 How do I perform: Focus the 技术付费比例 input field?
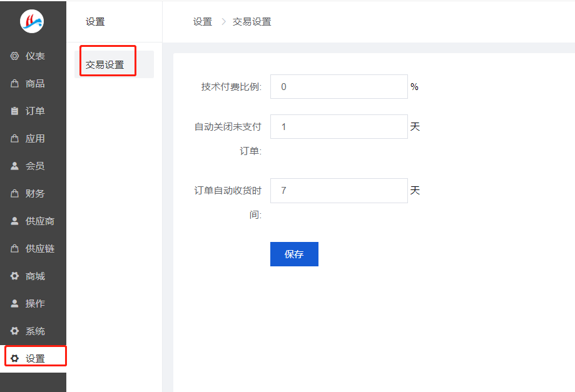click(339, 86)
